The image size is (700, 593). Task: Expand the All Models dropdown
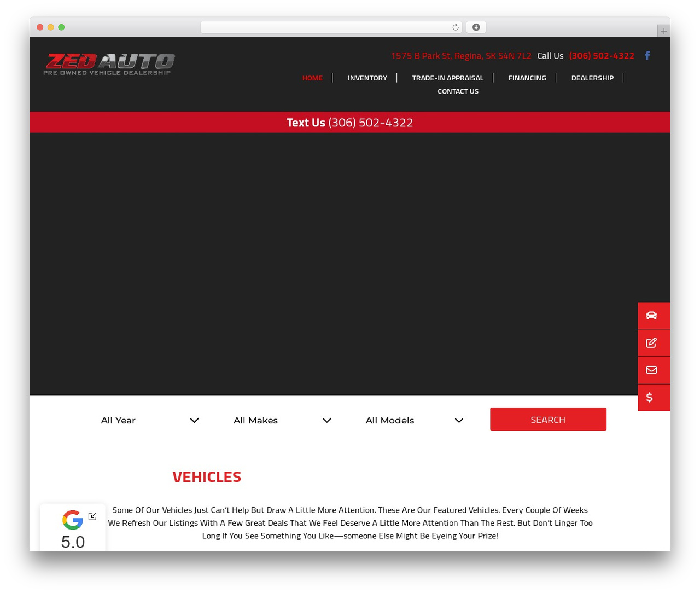click(415, 420)
